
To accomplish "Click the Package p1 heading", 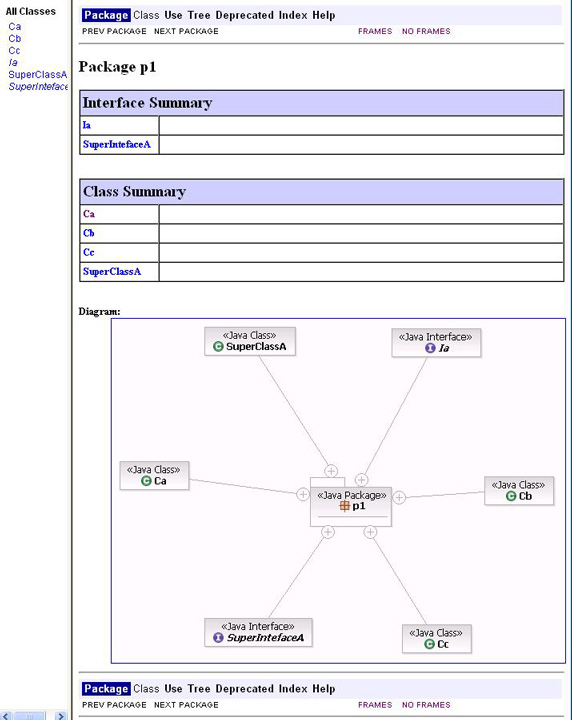I will (x=118, y=67).
